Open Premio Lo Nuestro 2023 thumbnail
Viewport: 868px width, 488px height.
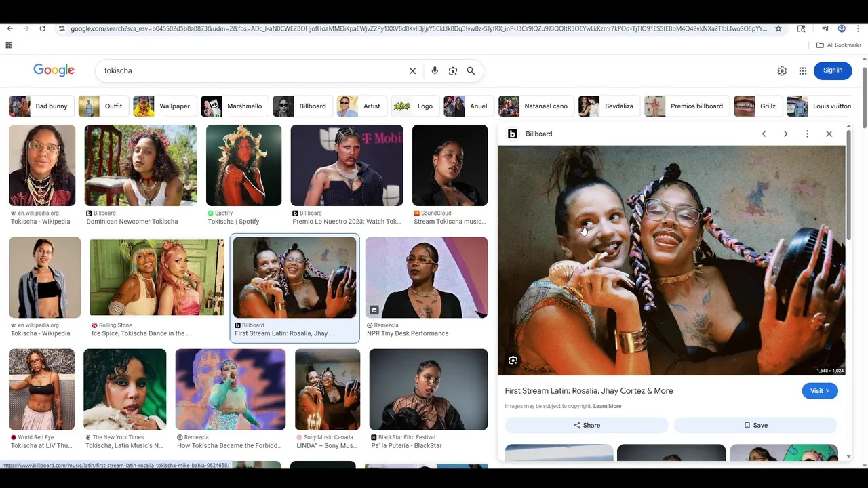pyautogui.click(x=347, y=165)
